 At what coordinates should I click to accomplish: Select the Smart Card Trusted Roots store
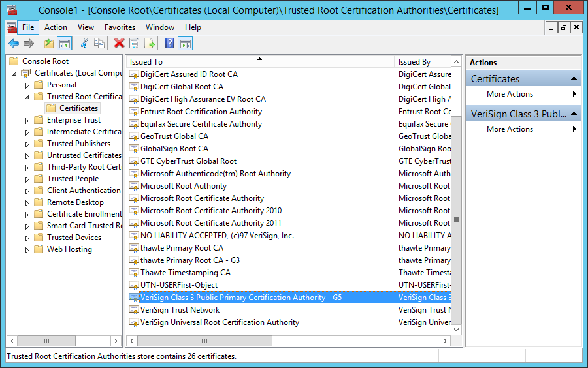(84, 226)
